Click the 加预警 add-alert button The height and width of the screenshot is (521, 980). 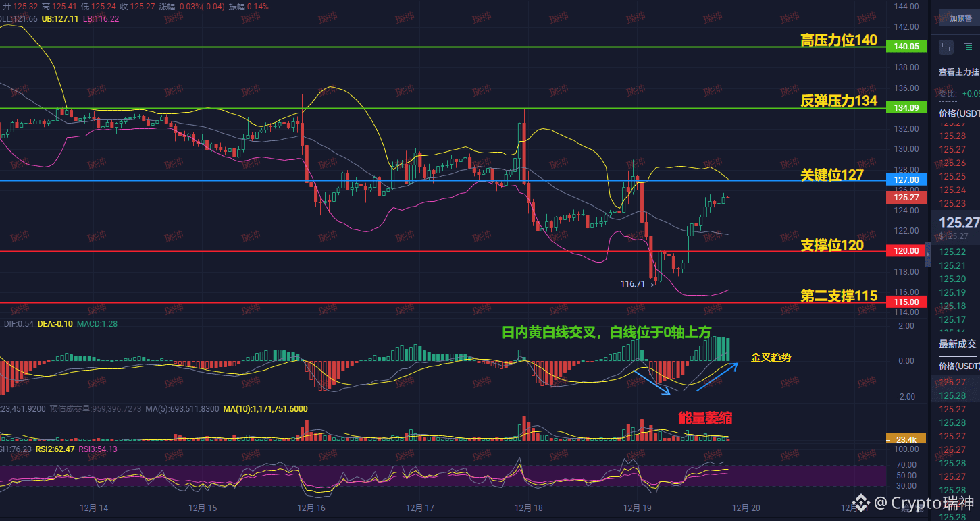[960, 18]
